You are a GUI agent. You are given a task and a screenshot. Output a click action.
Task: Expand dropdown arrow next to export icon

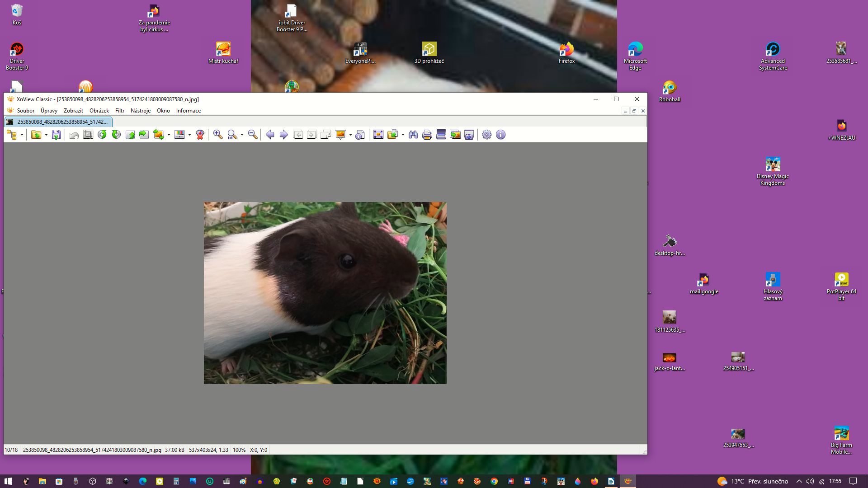click(403, 135)
